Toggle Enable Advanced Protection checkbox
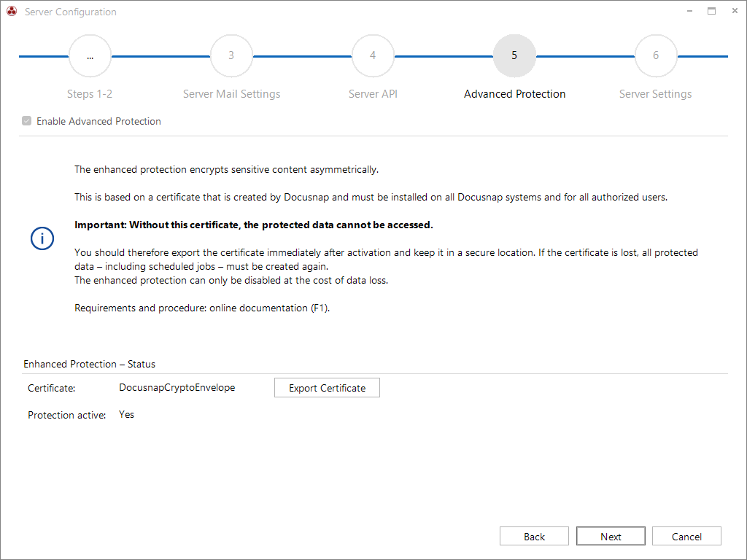The height and width of the screenshot is (560, 747). (27, 121)
